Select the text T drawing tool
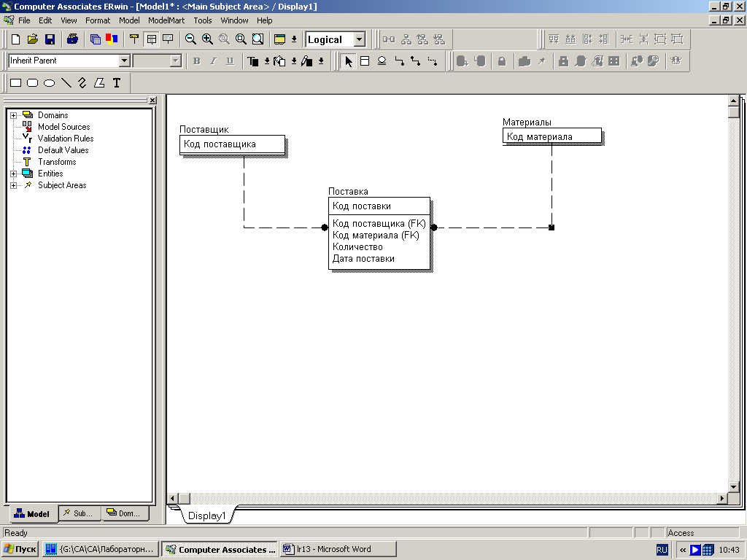This screenshot has width=747, height=560. pyautogui.click(x=116, y=83)
